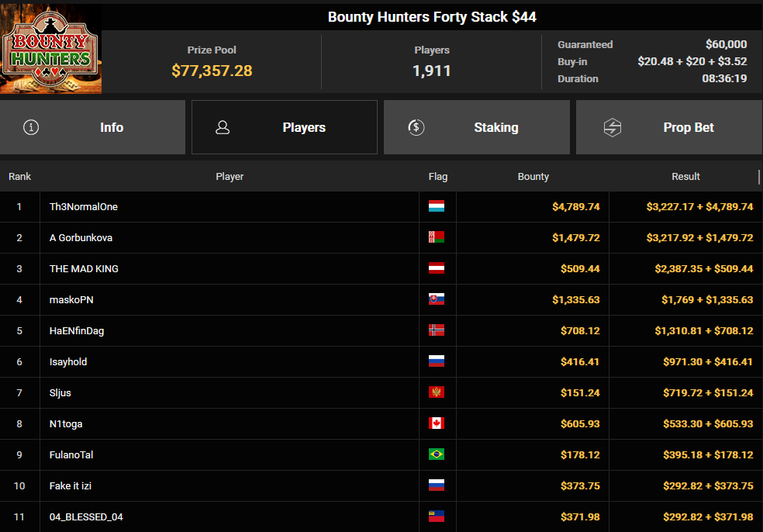Select player Sljus
This screenshot has width=763, height=532.
tap(60, 392)
